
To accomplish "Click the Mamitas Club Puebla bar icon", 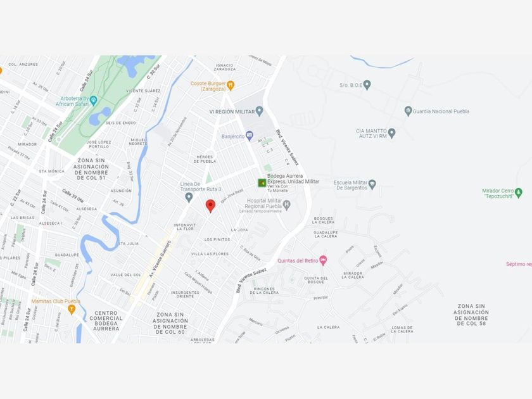I will [71, 309].
